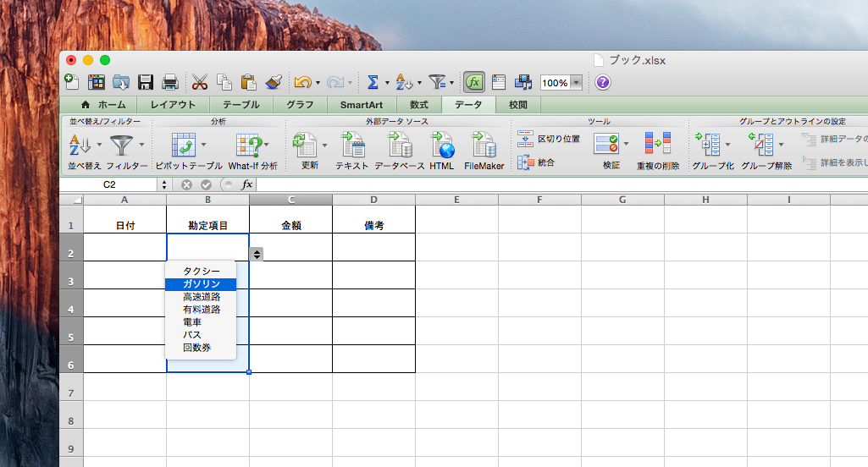Open 検証 data validation
Viewport: 868px width, 467px height.
pos(605,144)
